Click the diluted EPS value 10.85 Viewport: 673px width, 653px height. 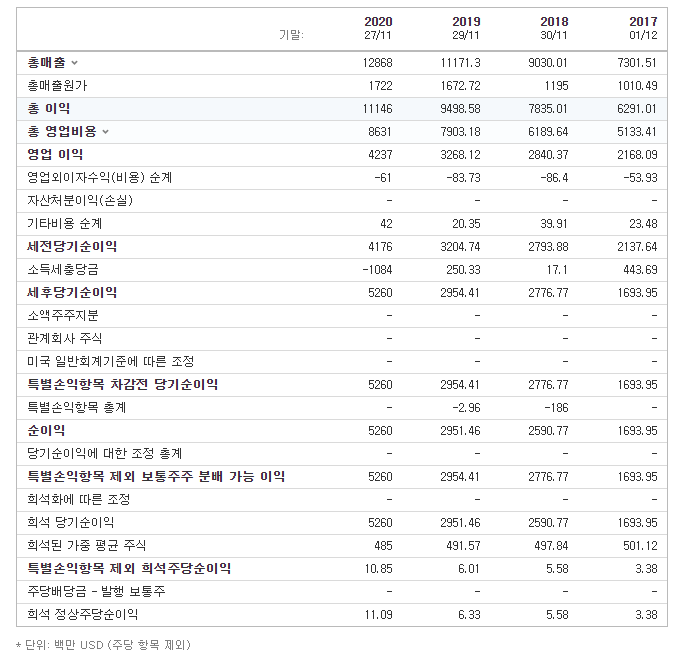click(x=379, y=569)
